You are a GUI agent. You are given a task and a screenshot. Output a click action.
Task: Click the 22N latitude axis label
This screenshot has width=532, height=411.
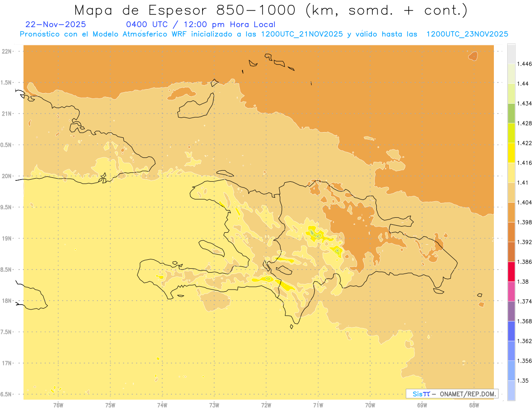coord(6,51)
